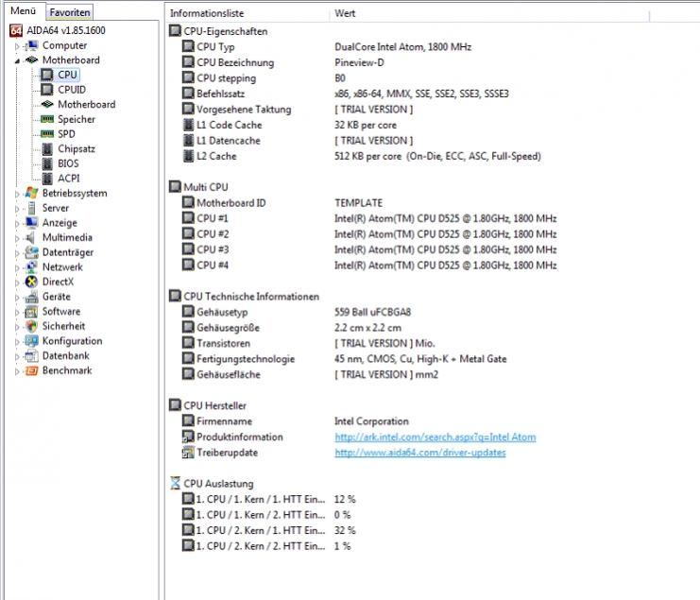
Task: Click the Betriebssystem Windows flag icon
Action: [x=31, y=193]
